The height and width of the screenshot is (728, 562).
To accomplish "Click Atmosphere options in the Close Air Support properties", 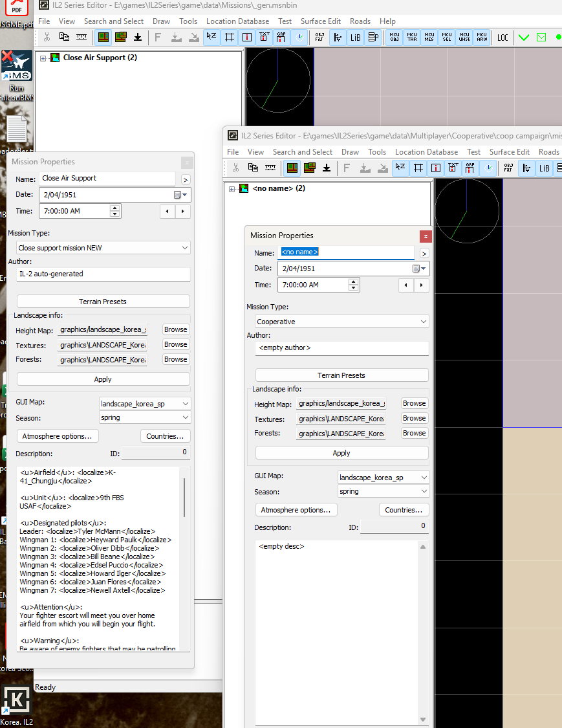I will [x=58, y=436].
